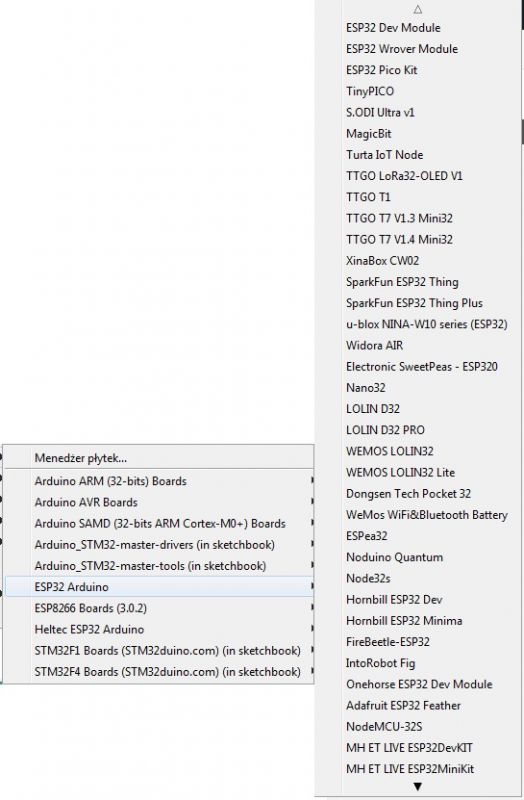Image resolution: width=524 pixels, height=800 pixels.
Task: Pick MagicBit board
Action: tap(418, 134)
